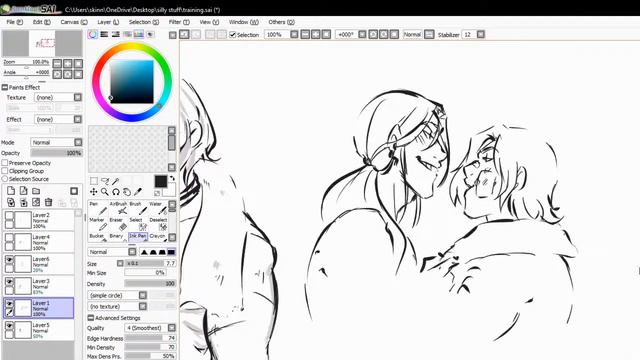
Task: Choose the Deselect brush tool
Action: coord(158,224)
